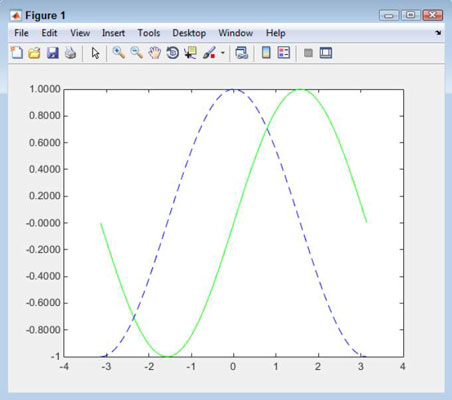
Task: Hide plot tools with the gray square icon
Action: point(308,53)
